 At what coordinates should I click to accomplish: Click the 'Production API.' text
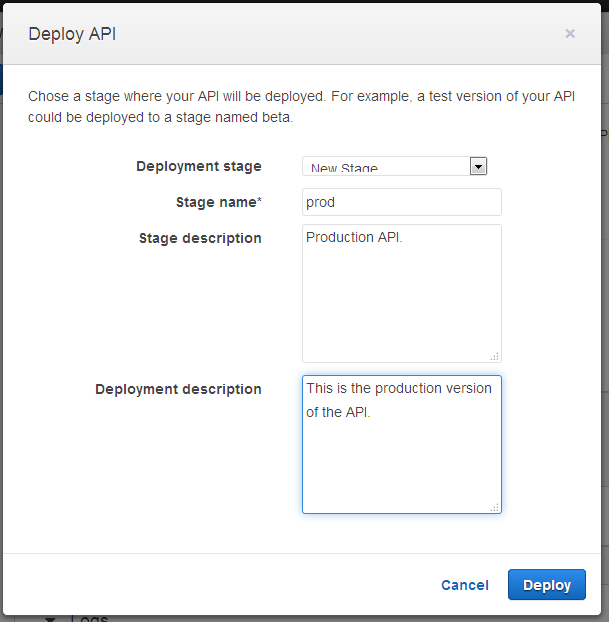point(354,238)
